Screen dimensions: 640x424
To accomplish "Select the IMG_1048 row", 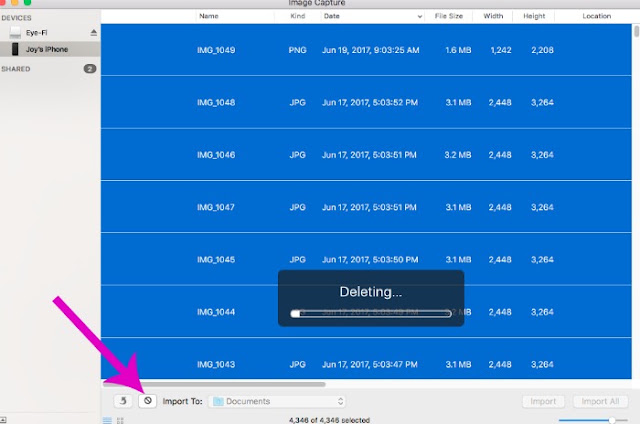I will 366,102.
